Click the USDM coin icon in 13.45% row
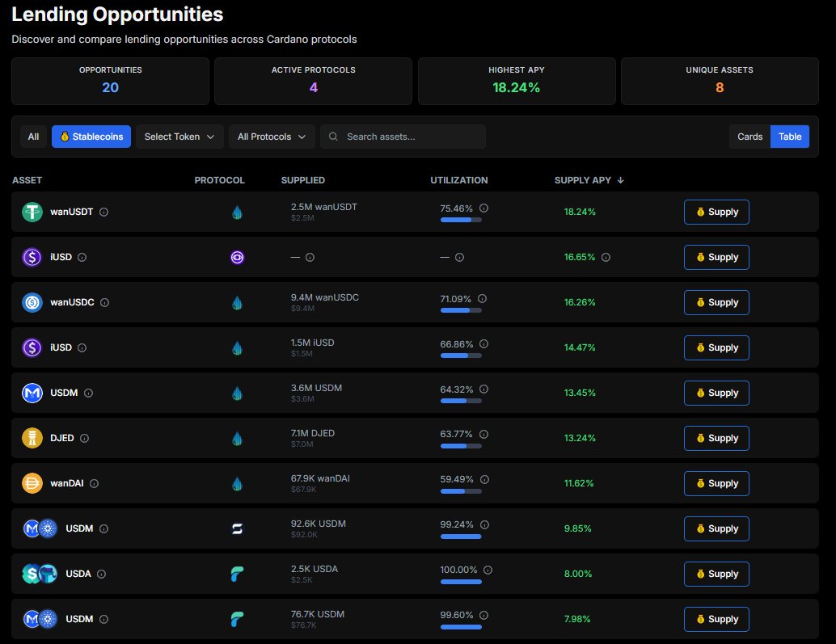Screen dimensions: 836x644 [32, 394]
